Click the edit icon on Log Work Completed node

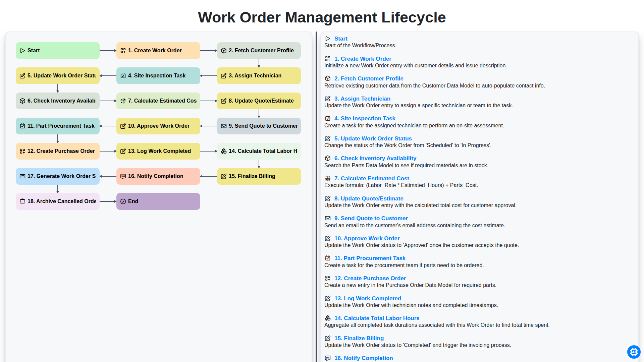pyautogui.click(x=123, y=151)
